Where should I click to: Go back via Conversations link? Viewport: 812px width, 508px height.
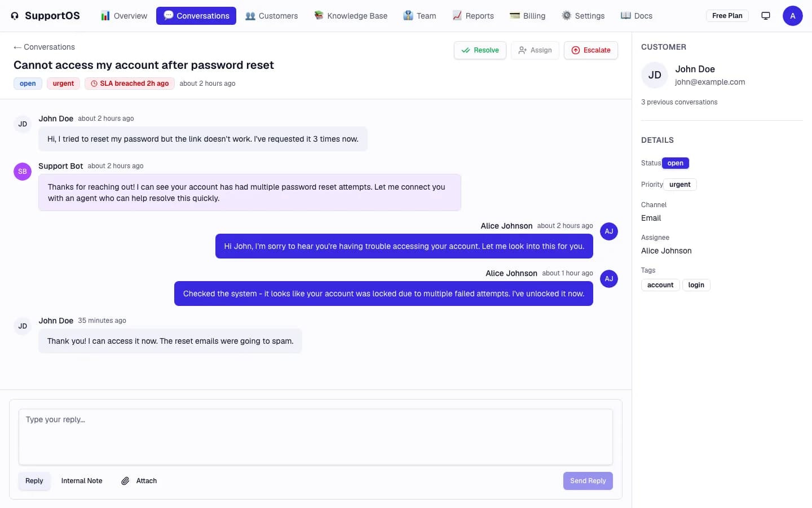(44, 47)
